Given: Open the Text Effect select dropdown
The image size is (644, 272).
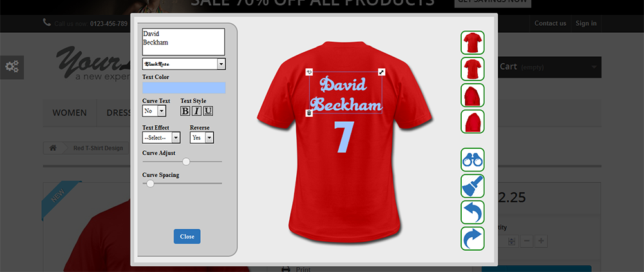Looking at the screenshot, I should click(x=162, y=138).
